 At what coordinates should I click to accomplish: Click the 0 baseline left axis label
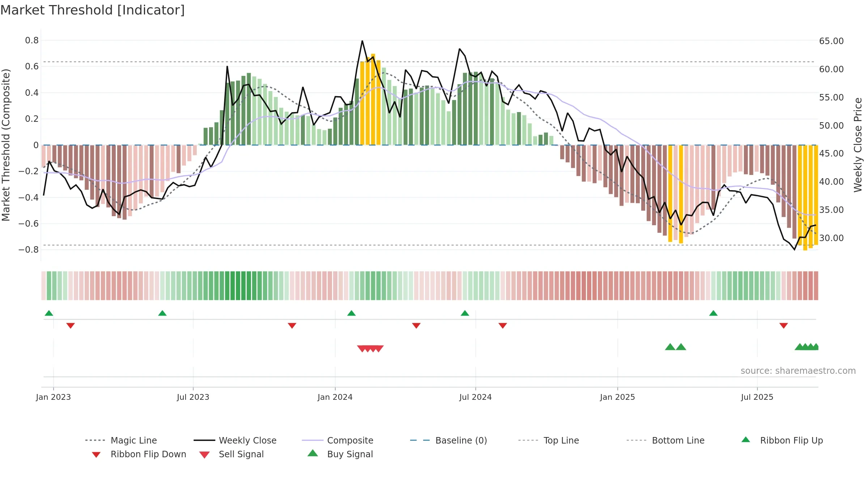[x=36, y=145]
